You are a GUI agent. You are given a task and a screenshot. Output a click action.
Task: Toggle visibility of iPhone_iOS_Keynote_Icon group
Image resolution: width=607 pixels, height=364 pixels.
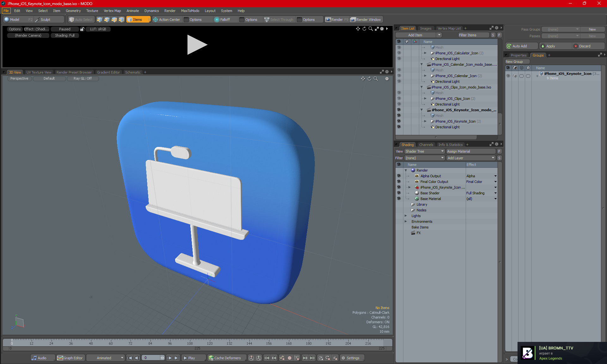(508, 76)
